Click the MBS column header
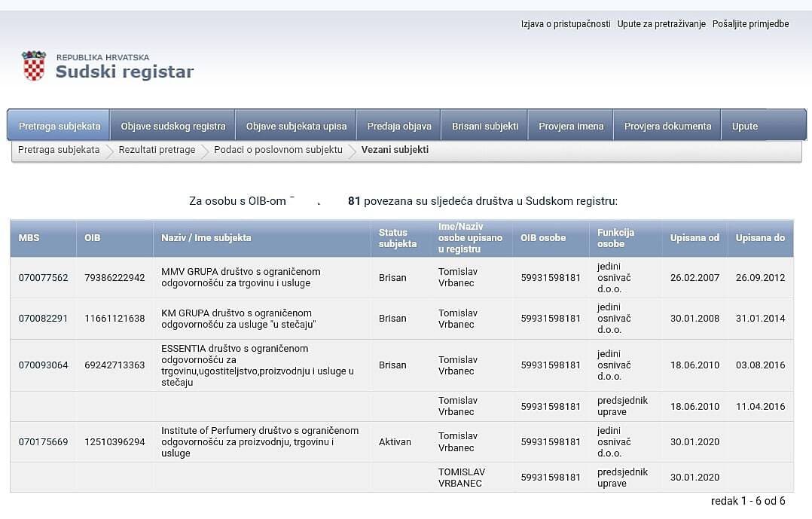This screenshot has height=519, width=812. pos(29,238)
